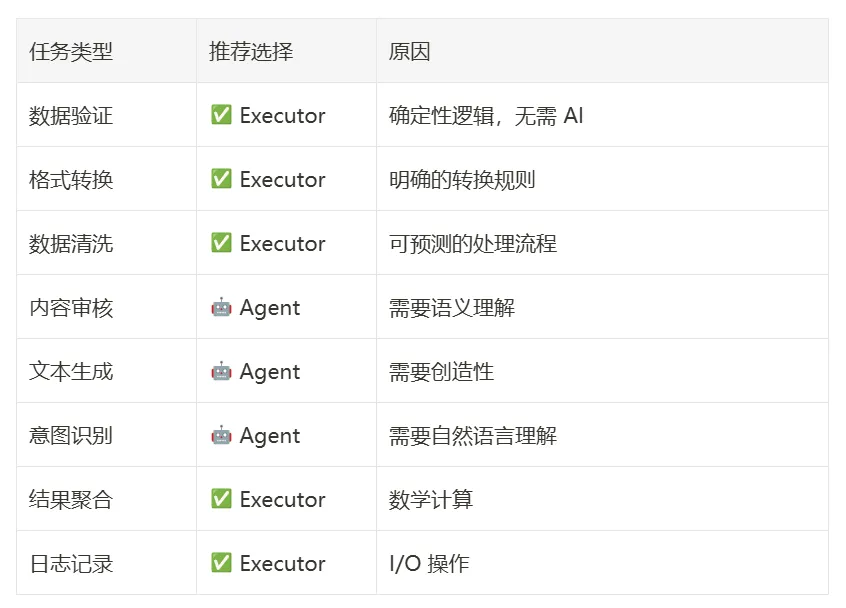Click the reason 需要语义理解

452,308
